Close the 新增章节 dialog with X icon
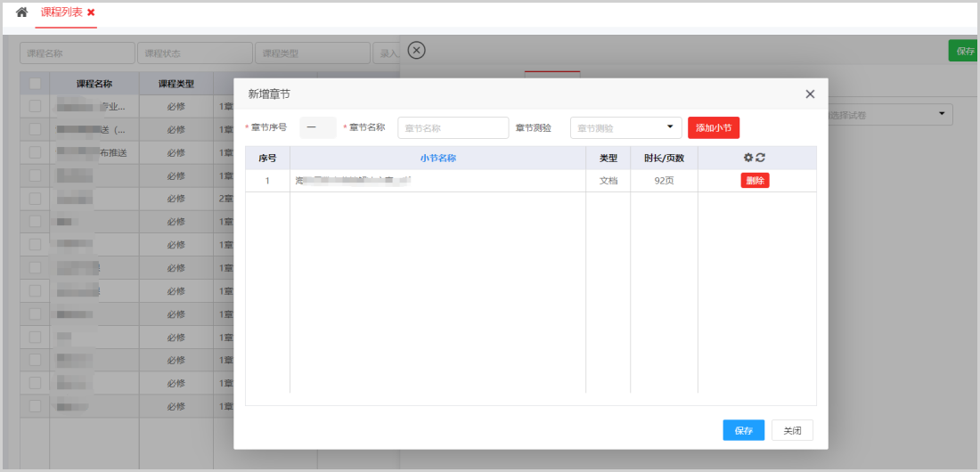 pyautogui.click(x=810, y=94)
